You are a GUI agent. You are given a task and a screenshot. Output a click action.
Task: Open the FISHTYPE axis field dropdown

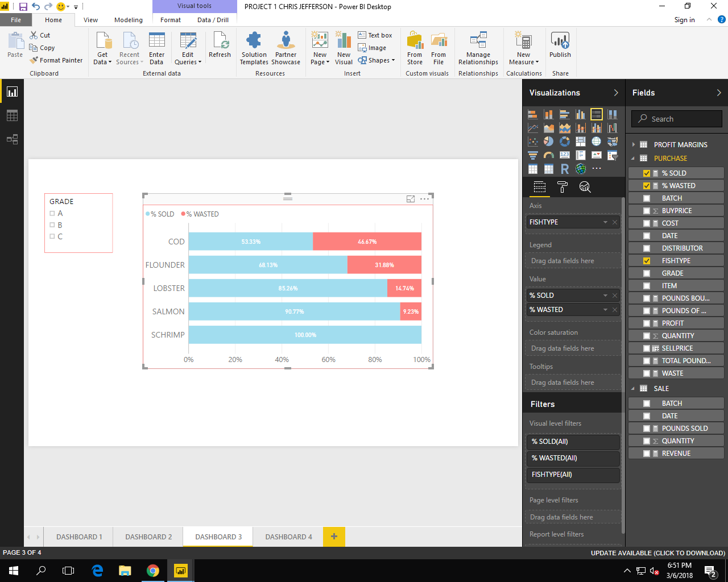coord(605,222)
